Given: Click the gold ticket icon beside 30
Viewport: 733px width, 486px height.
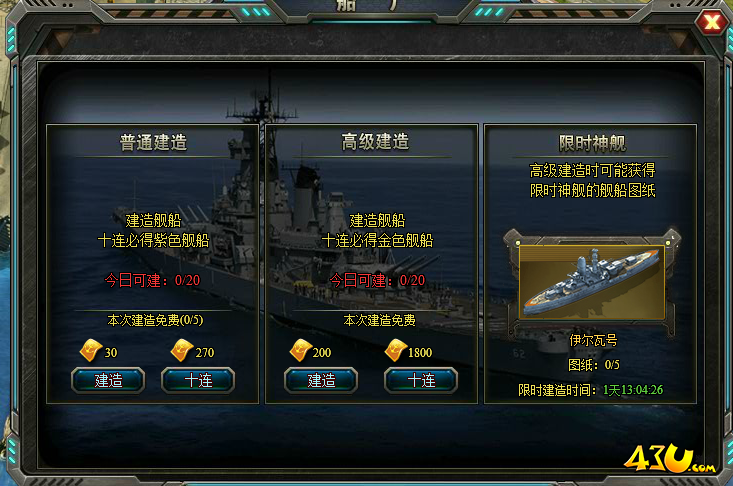Looking at the screenshot, I should click(x=91, y=351).
